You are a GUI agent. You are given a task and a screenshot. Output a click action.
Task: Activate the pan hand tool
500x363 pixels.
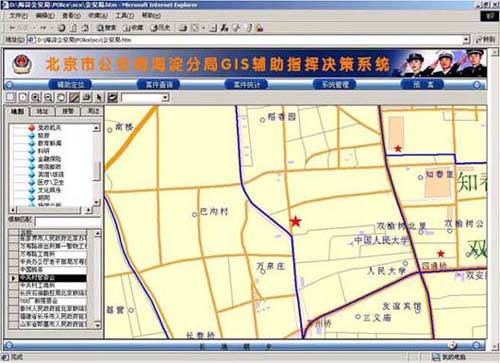[61, 97]
